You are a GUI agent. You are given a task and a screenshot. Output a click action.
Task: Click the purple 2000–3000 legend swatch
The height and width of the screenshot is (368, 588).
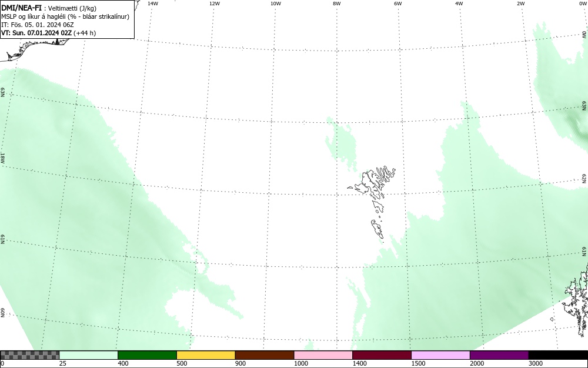(x=499, y=355)
